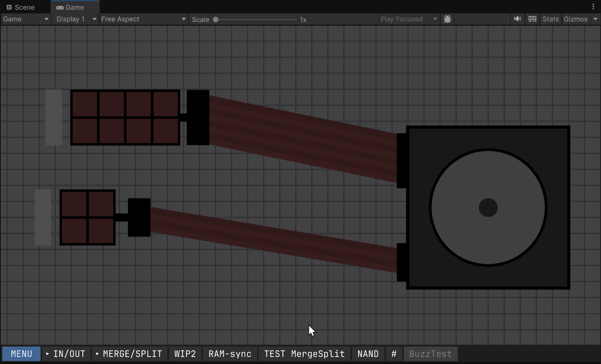The width and height of the screenshot is (601, 364).
Task: Click the black output pin of the 4-bit input
Action: pos(139,217)
